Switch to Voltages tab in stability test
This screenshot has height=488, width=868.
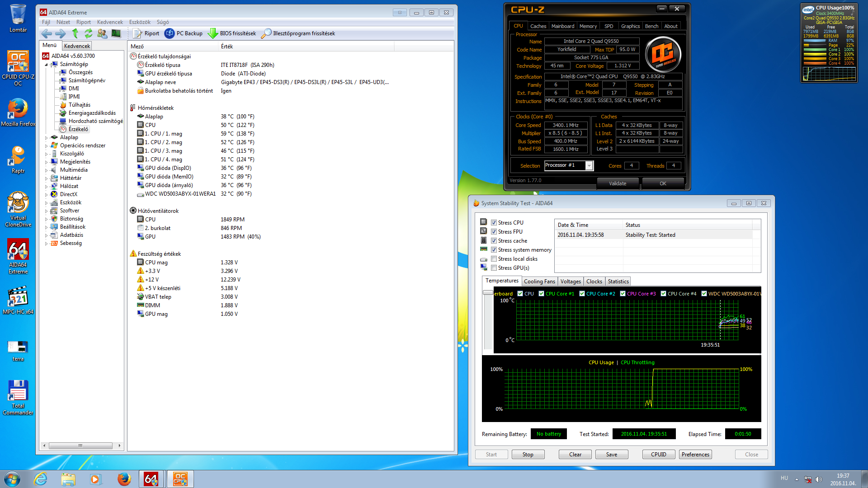[571, 282]
